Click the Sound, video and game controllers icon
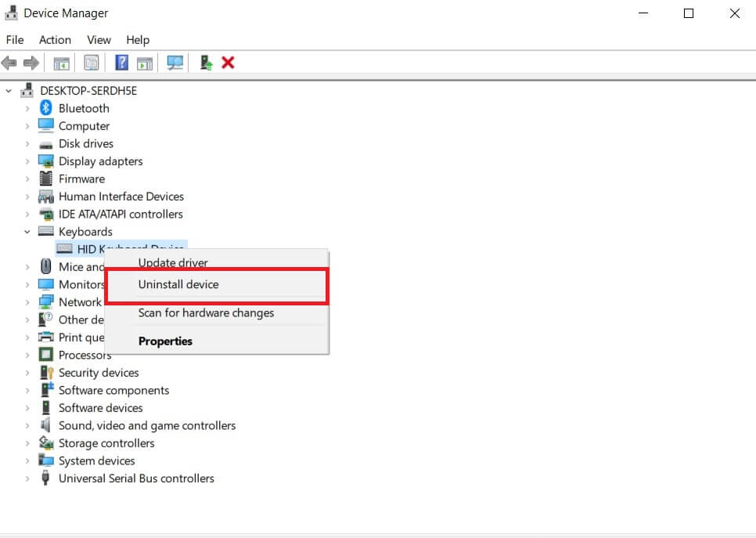This screenshot has height=538, width=756. 45,425
